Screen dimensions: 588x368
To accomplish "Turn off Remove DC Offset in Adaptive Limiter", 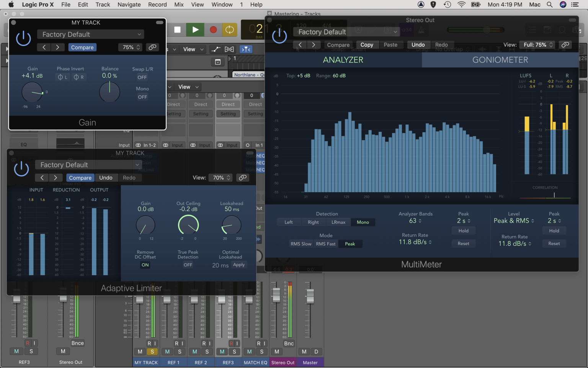I will coord(145,265).
